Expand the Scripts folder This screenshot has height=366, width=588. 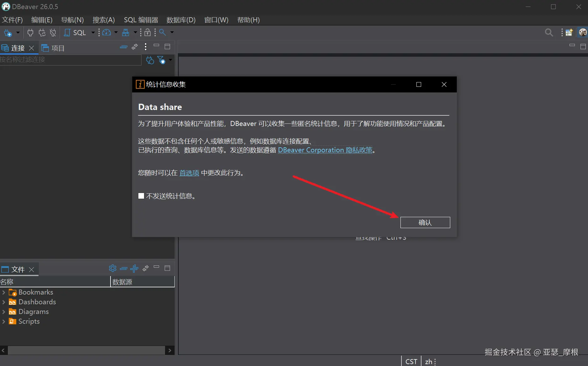[4, 322]
